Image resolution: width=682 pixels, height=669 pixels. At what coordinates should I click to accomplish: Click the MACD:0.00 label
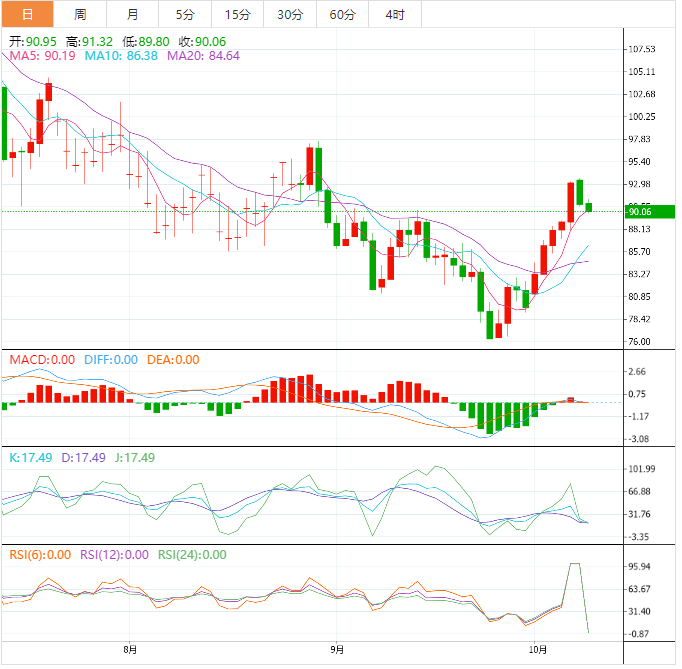click(42, 360)
